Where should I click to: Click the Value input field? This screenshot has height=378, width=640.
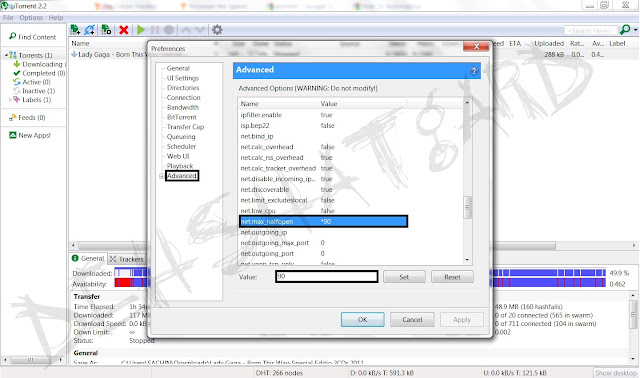327,277
